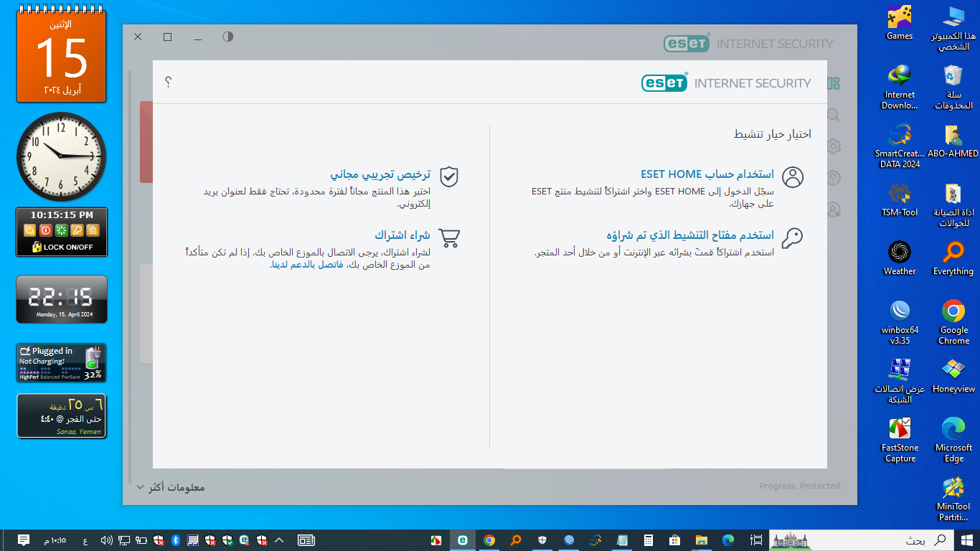Screen dimensions: 980x551
Task: Click the battery Plugged in gadget
Action: pyautogui.click(x=62, y=363)
